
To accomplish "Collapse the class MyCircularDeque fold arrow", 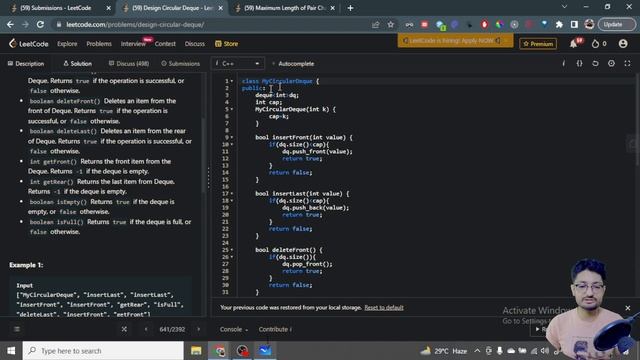I will [x=232, y=81].
